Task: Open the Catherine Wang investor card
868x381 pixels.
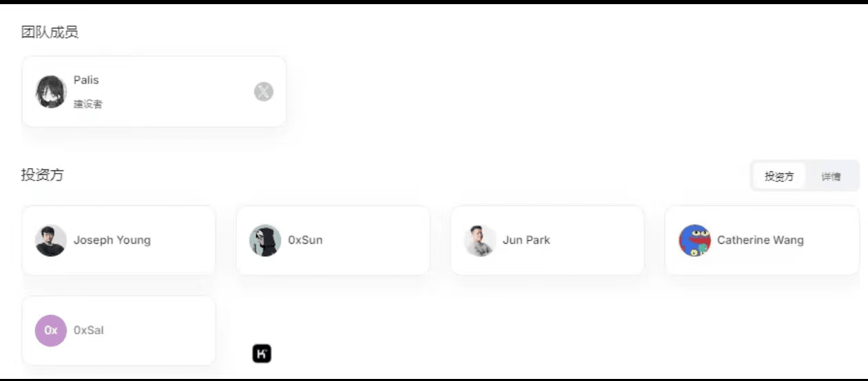Action: 762,240
